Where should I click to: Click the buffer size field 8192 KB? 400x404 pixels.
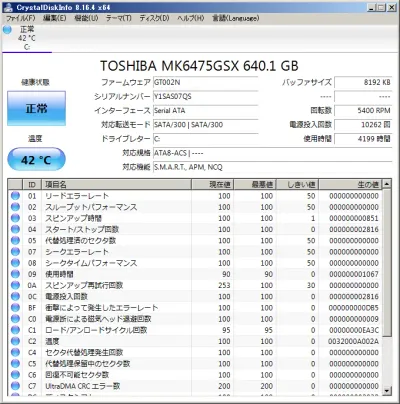coord(363,82)
